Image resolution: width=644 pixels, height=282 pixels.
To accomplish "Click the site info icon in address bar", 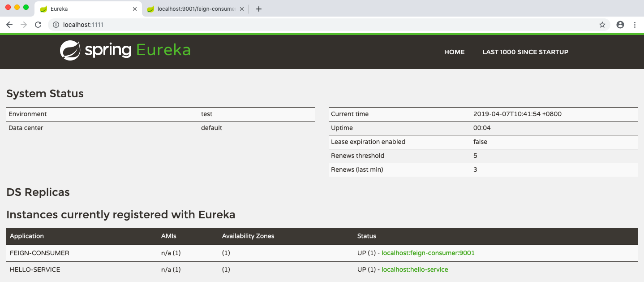I will (x=56, y=25).
